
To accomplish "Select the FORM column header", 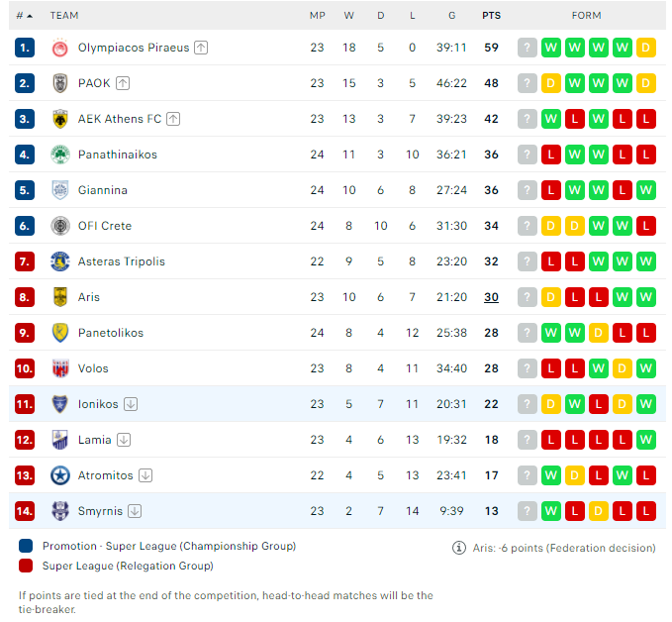I will pos(586,16).
